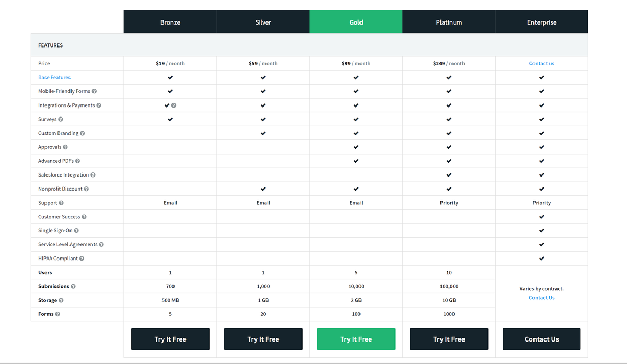Screen dimensions: 627x364
Task: Click the Bronze Surveys checkmark
Action: coord(170,119)
